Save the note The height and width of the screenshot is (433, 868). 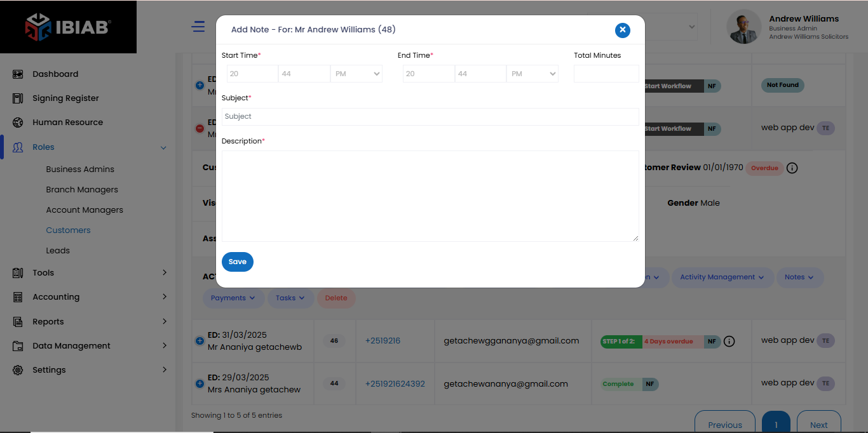(238, 262)
